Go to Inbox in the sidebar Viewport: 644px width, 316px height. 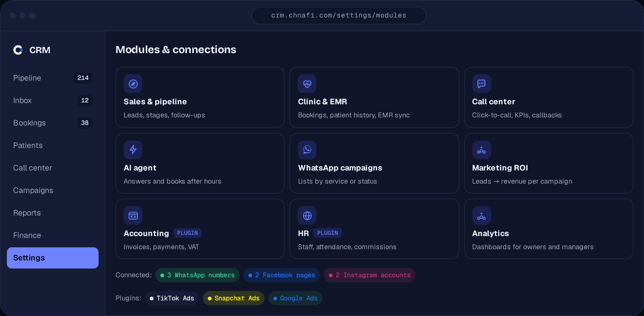[52, 100]
